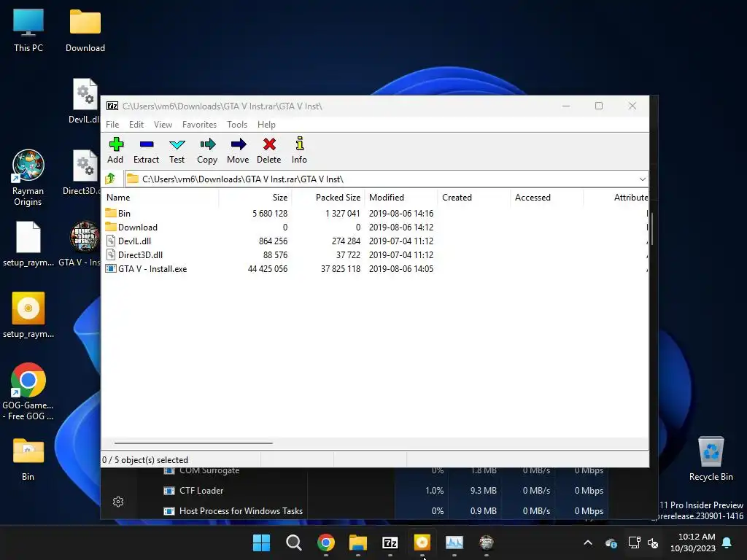Screen dimensions: 747x560
Task: Select the Rayman Origins desktop shortcut
Action: (x=28, y=178)
